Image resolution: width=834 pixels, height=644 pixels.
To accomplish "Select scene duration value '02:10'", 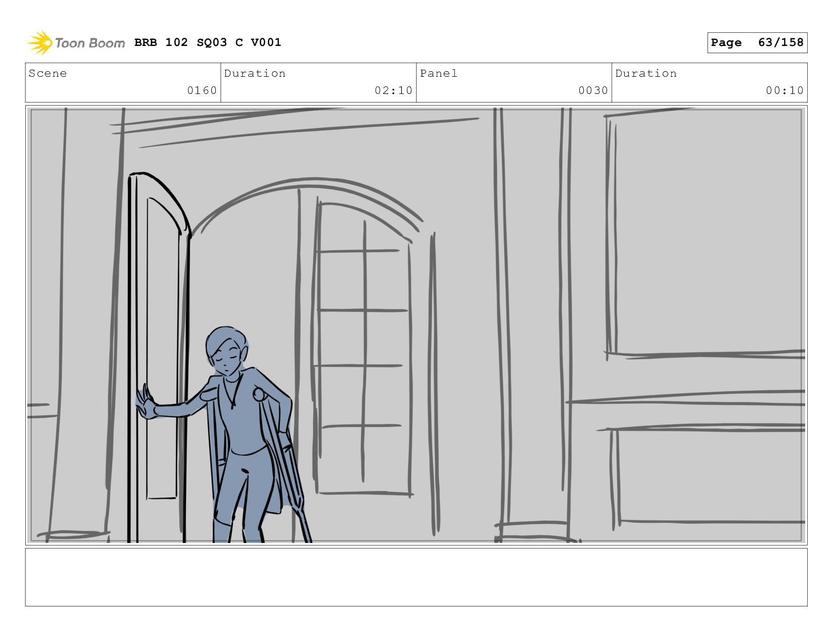I will [x=393, y=90].
